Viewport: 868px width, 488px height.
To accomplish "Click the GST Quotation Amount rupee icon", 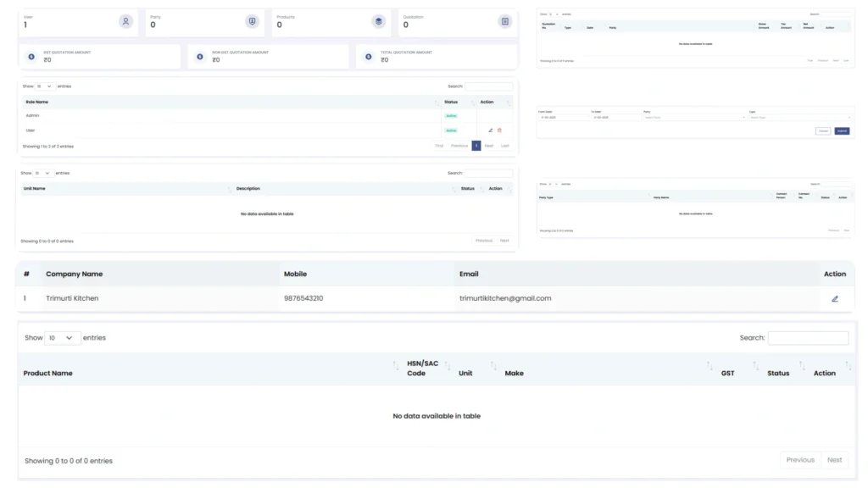I will click(x=31, y=57).
